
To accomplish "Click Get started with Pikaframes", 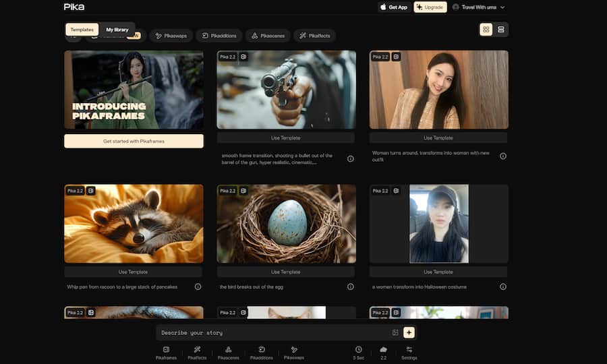I will [x=134, y=141].
